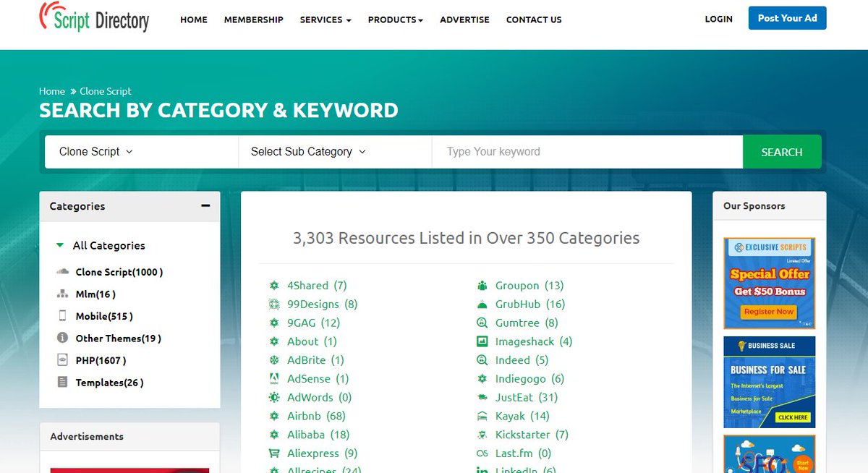This screenshot has height=473, width=868.
Task: Open the Mobile(515) category
Action: point(104,316)
